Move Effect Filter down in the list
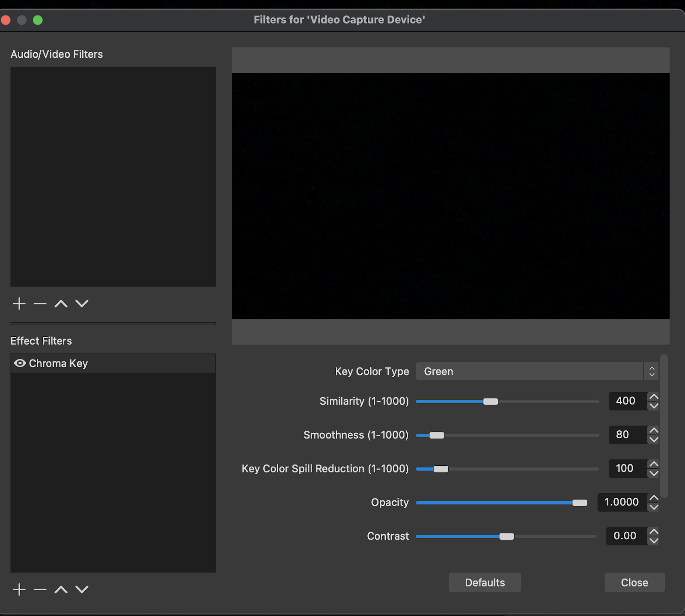This screenshot has height=616, width=685. tap(82, 590)
